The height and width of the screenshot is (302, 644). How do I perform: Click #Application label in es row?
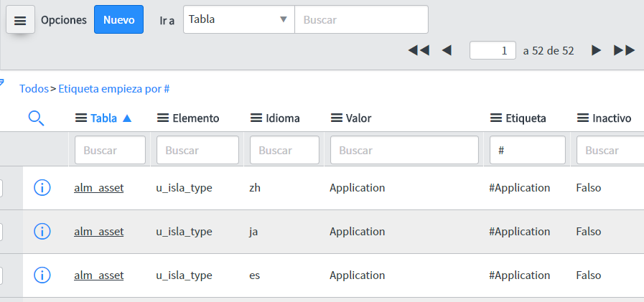pos(520,275)
